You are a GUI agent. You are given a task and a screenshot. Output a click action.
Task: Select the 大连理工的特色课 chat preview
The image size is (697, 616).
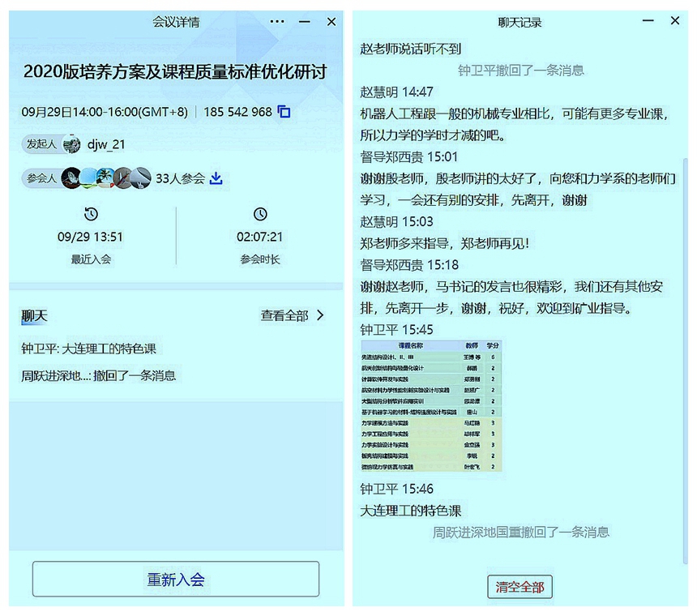(x=89, y=349)
